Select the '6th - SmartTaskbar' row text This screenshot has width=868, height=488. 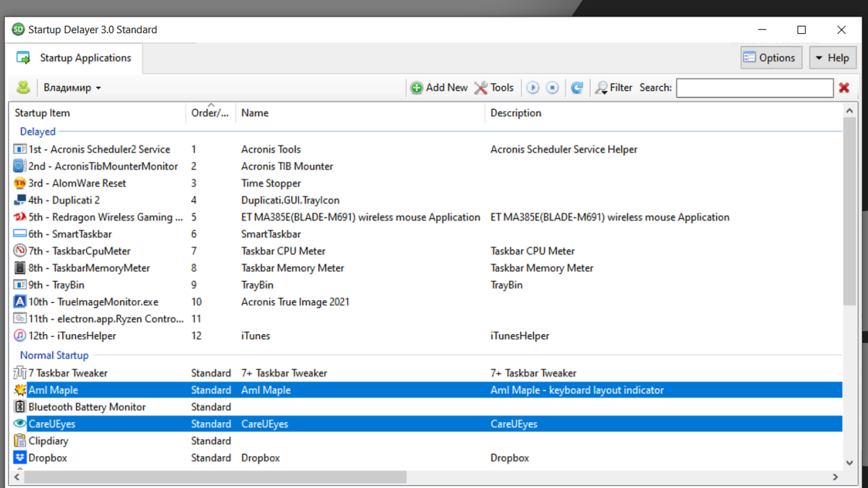pos(70,234)
